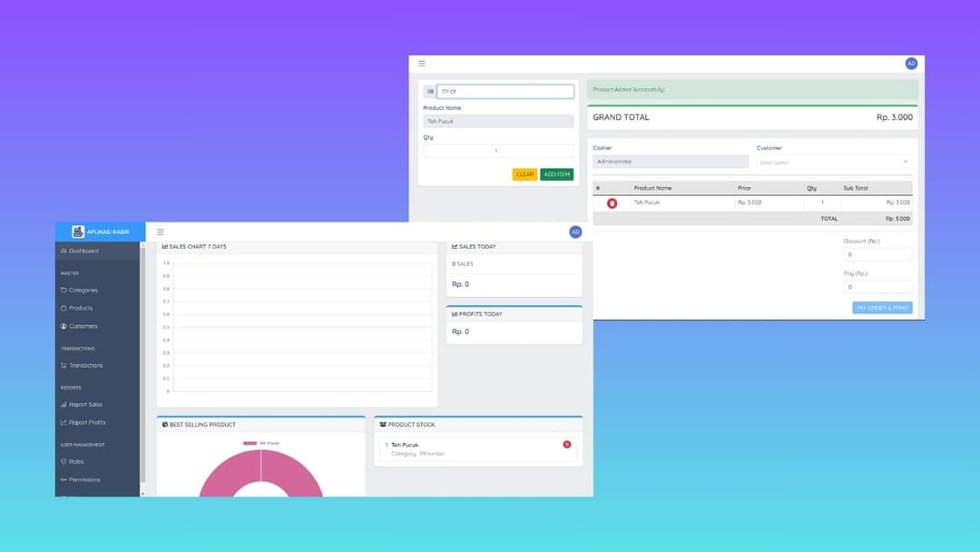The image size is (980, 552).
Task: Click the dashboard sidebar scrollbar
Action: pos(142,366)
